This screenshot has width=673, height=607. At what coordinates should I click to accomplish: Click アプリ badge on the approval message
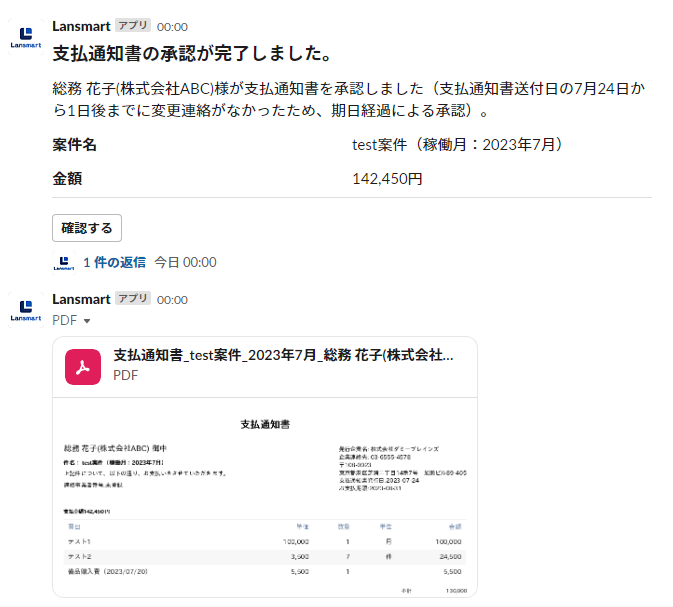(133, 26)
